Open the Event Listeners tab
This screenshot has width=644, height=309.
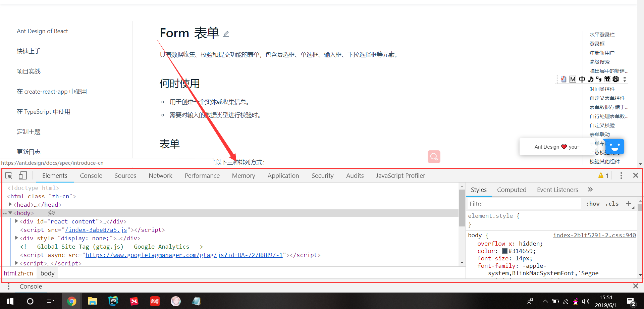tap(557, 190)
